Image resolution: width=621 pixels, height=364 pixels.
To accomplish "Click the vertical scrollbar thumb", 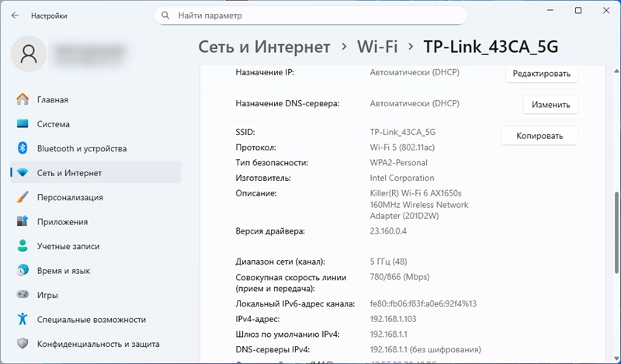I will pos(616,233).
